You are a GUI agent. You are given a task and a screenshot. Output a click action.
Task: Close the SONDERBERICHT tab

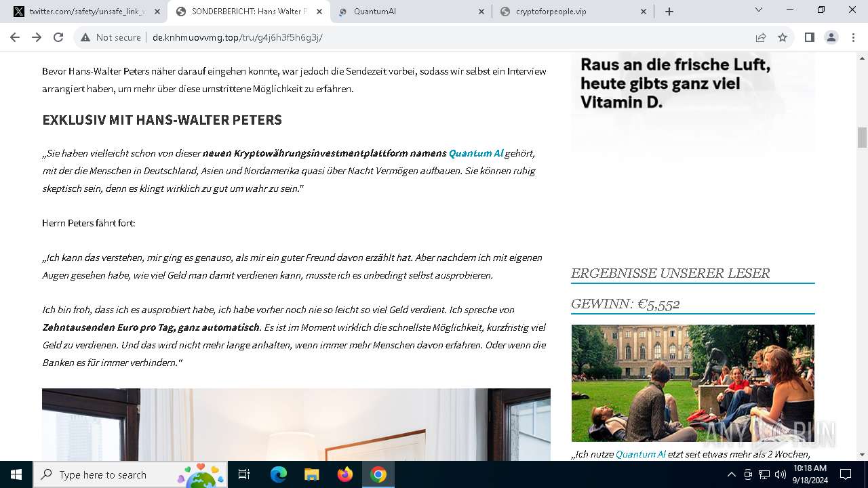[319, 12]
